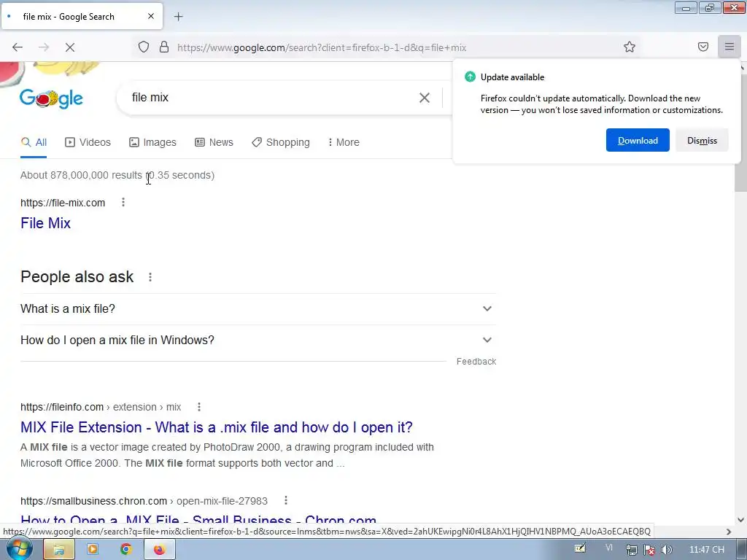Open the People also ask options dots

coord(150,277)
